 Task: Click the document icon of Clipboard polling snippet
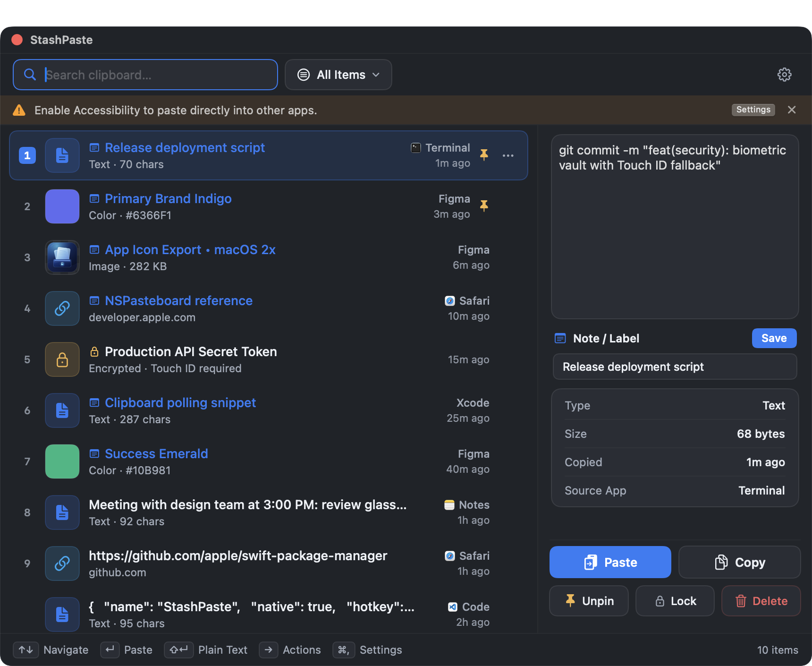coord(62,410)
